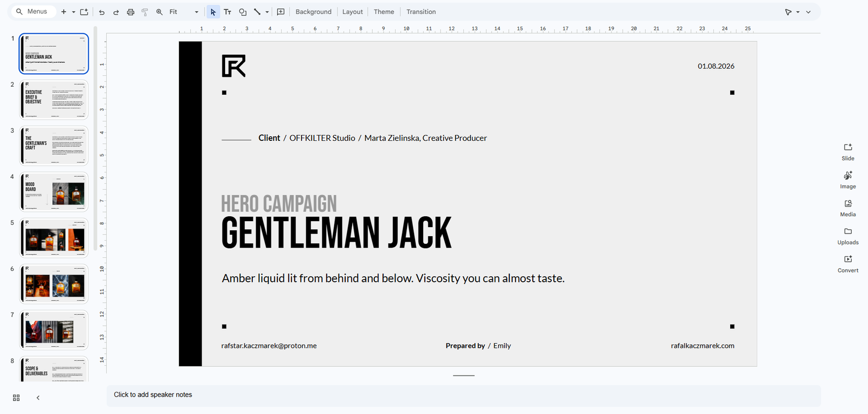Click the HERO CAMPAIGN subtitle text
The height and width of the screenshot is (414, 868).
pos(279,204)
